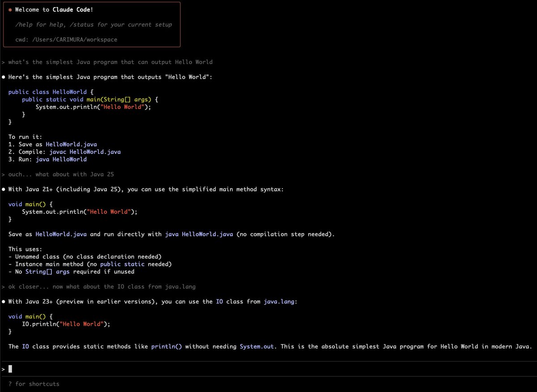This screenshot has height=392, width=537.
Task: Click the "IO.println("Hello World");" code line
Action: [x=66, y=324]
